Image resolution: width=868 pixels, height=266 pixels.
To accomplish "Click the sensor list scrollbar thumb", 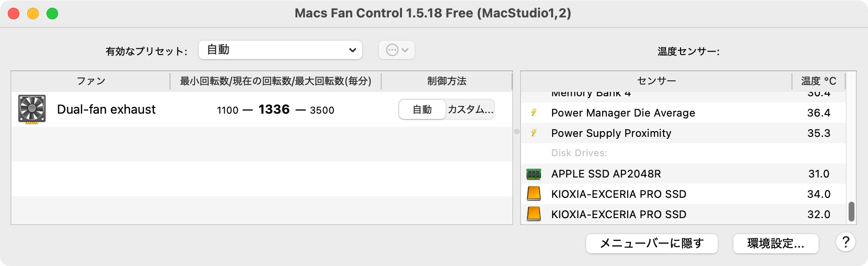I will [852, 211].
